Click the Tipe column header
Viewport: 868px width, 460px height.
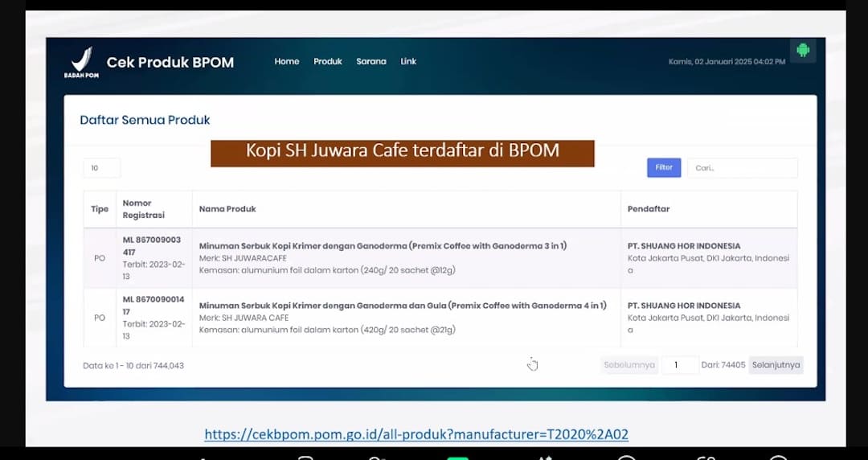coord(100,209)
